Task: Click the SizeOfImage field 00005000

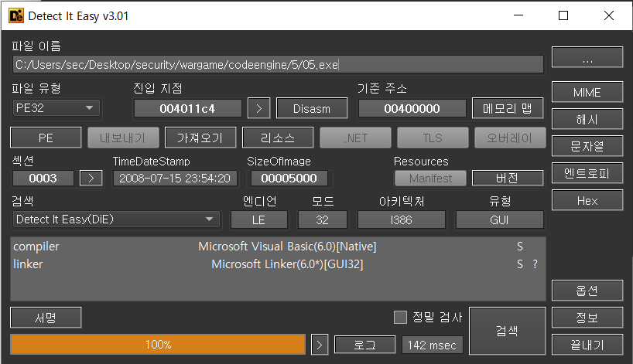Action: tap(289, 179)
